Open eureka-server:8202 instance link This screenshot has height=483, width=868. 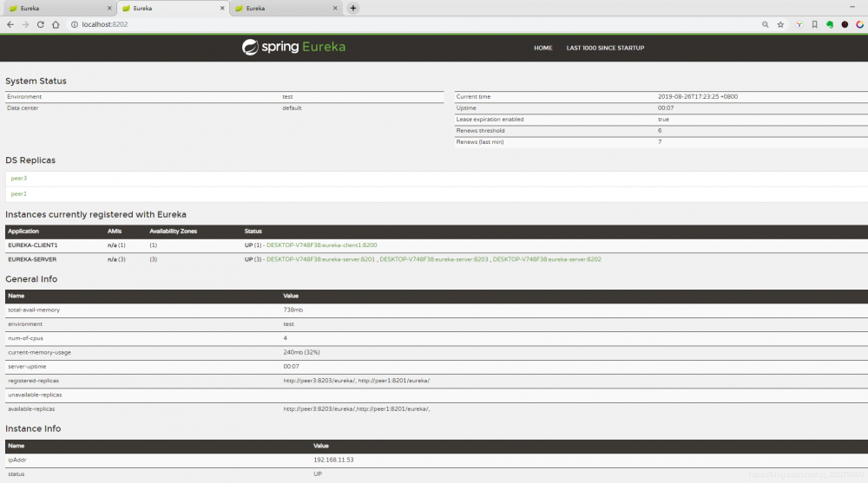[547, 259]
